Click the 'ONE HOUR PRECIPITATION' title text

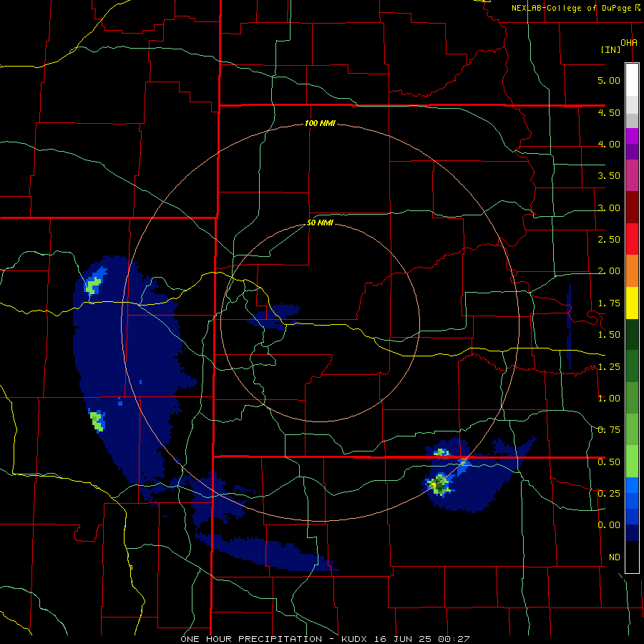tap(251, 639)
